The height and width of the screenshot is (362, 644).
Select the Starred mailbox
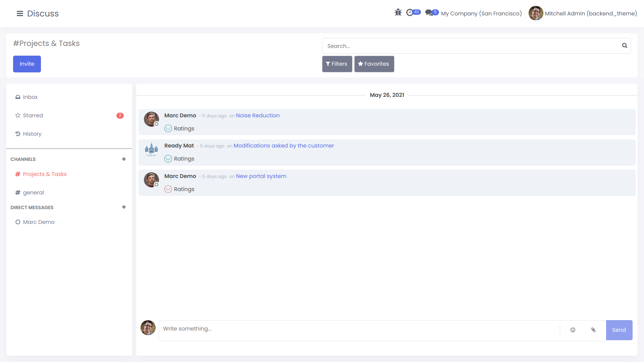[33, 115]
